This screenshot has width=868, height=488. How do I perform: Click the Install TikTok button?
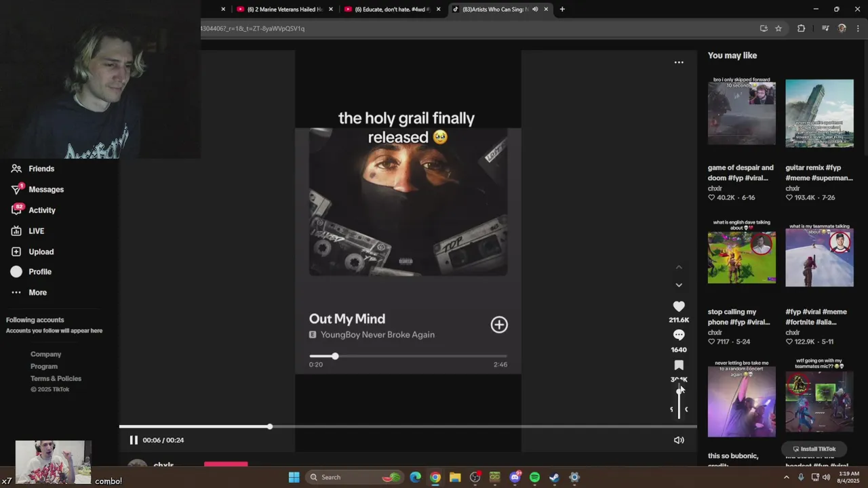click(x=813, y=449)
